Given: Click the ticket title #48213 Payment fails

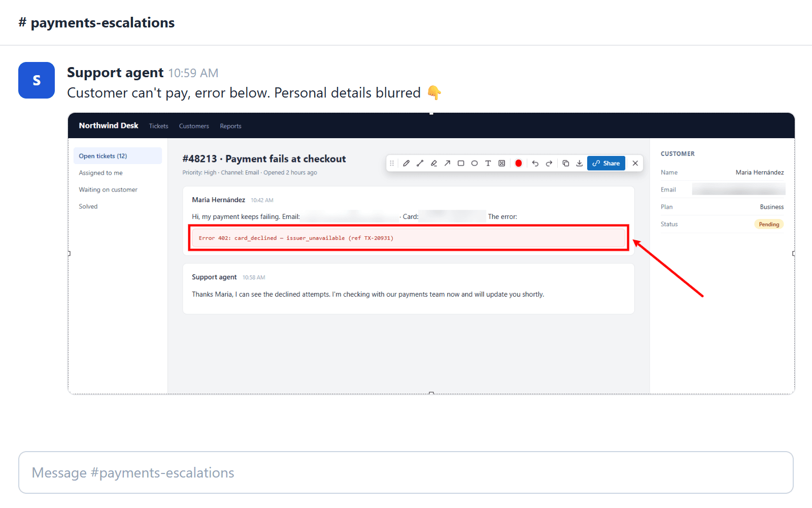Looking at the screenshot, I should click(x=264, y=159).
